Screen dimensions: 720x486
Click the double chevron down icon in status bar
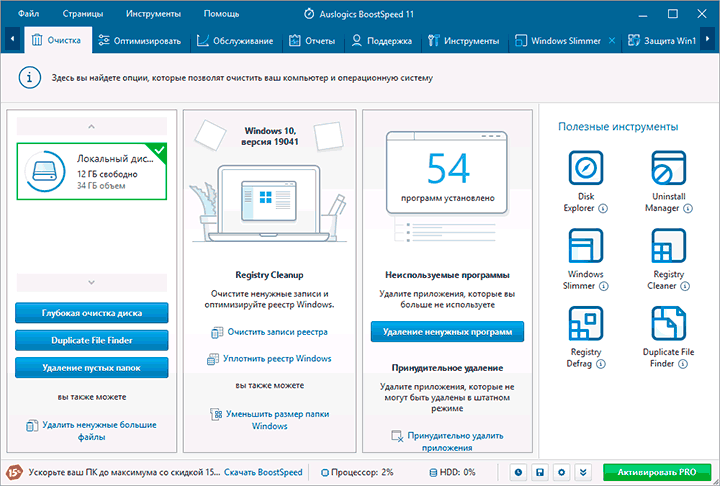(583, 472)
